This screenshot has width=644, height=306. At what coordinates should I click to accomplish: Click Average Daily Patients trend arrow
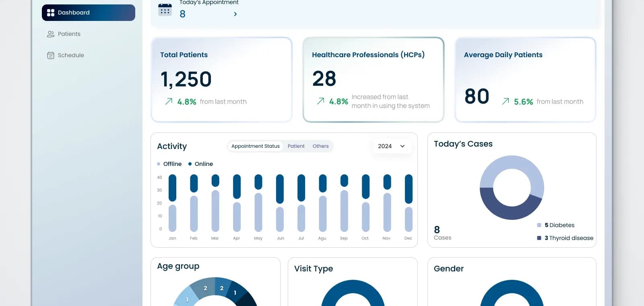tap(506, 101)
